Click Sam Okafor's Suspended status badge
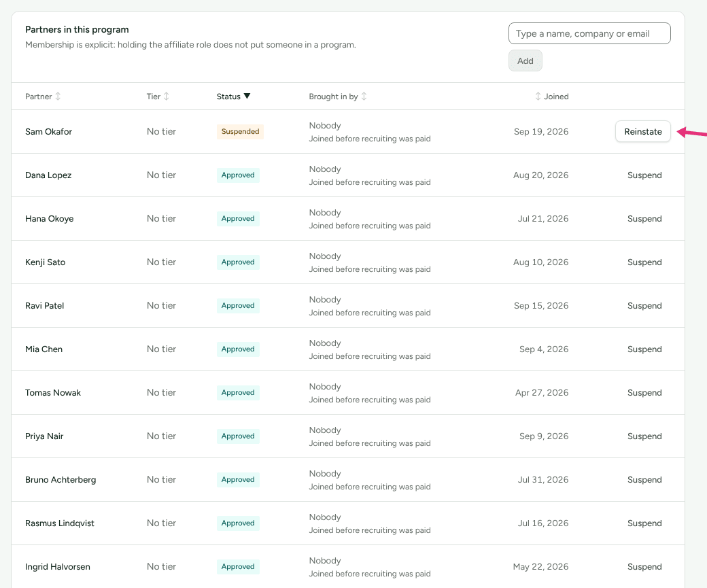The image size is (707, 588). click(240, 132)
